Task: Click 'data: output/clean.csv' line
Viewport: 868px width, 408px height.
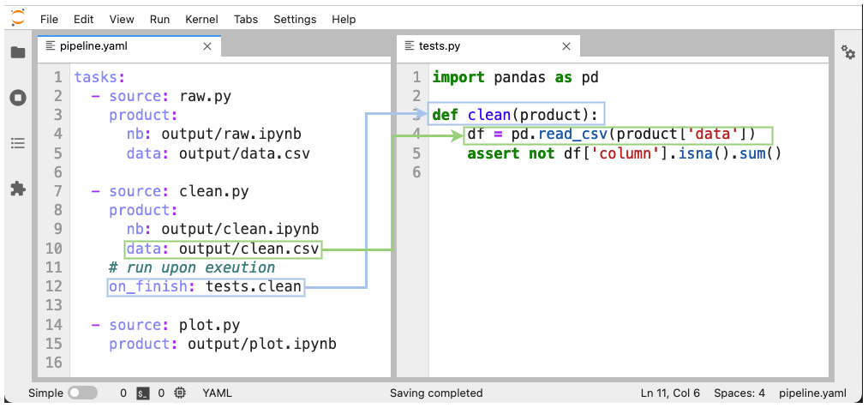Action: click(x=223, y=249)
